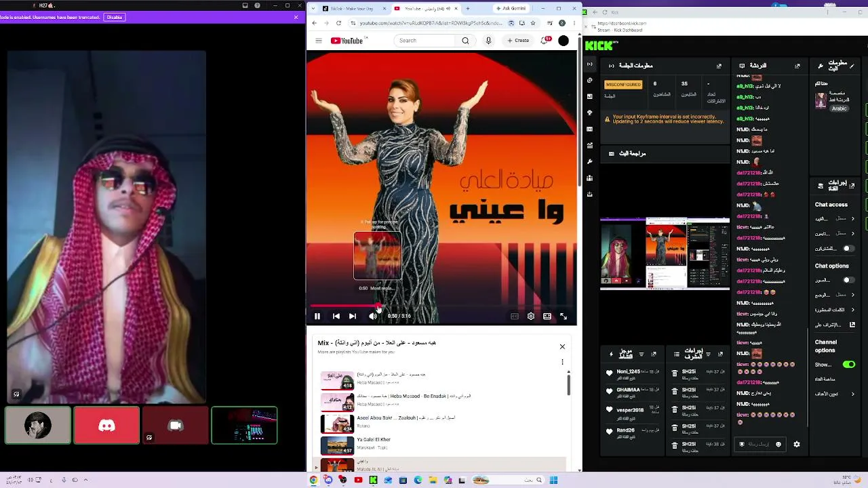Start YouTube voice search with microphone
This screenshot has width=868, height=488.
tap(488, 41)
